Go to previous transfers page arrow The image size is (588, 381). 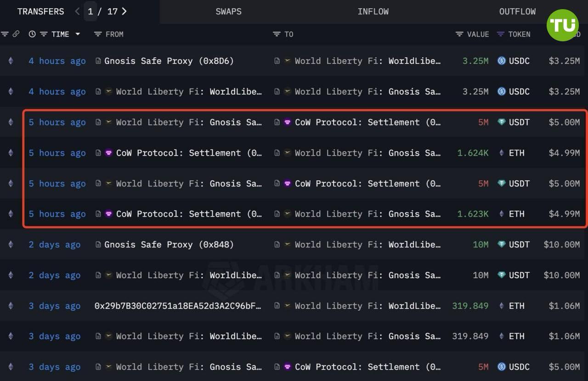77,11
